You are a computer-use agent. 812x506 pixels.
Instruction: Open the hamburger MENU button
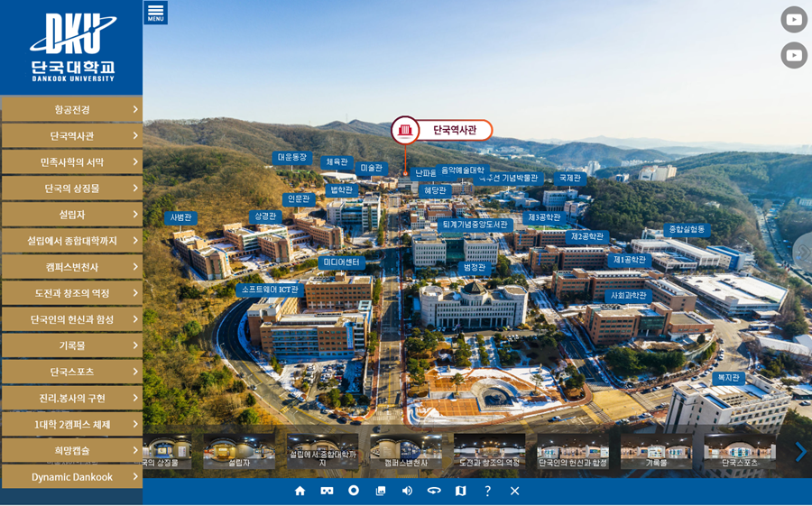tap(155, 13)
